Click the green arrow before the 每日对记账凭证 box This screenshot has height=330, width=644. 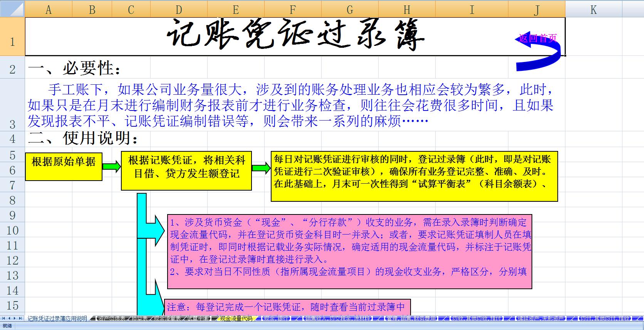[x=261, y=168]
